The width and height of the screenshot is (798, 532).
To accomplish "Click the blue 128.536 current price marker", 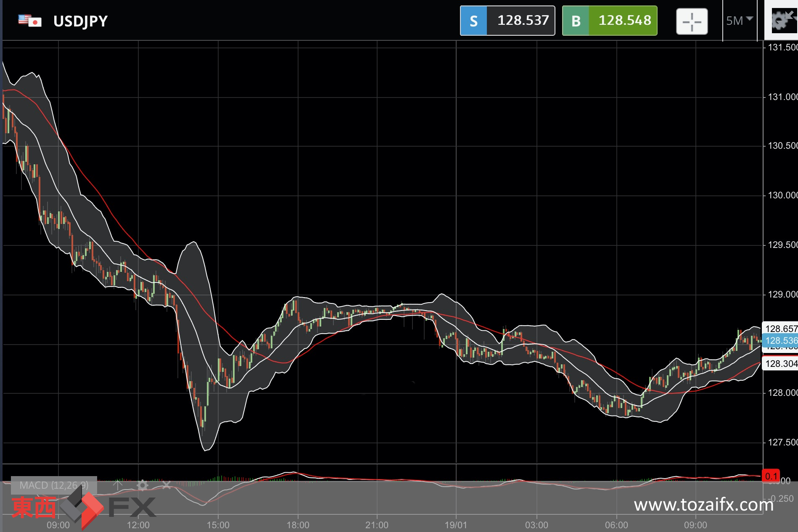I will (780, 340).
